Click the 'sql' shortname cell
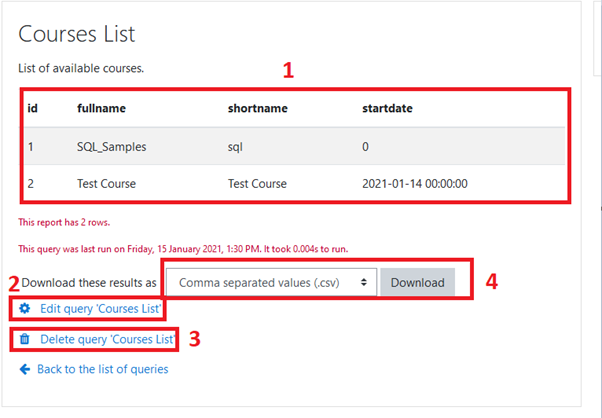 click(236, 146)
